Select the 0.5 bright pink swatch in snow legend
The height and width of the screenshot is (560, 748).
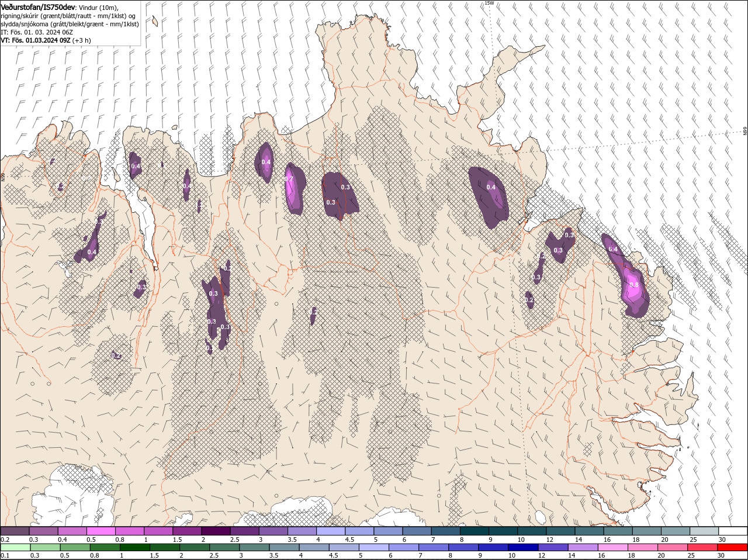tap(101, 531)
